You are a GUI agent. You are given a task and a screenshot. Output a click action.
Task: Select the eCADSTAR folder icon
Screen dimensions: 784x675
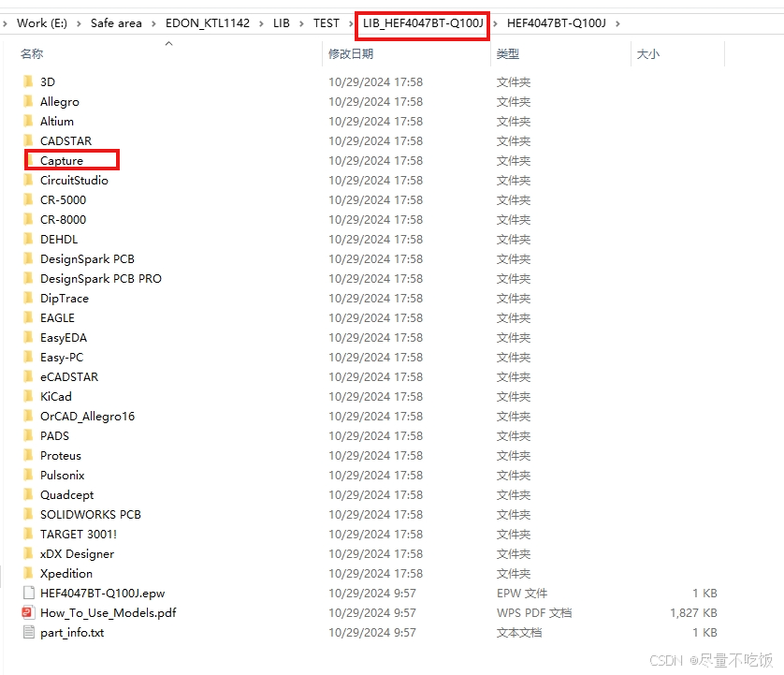point(28,376)
